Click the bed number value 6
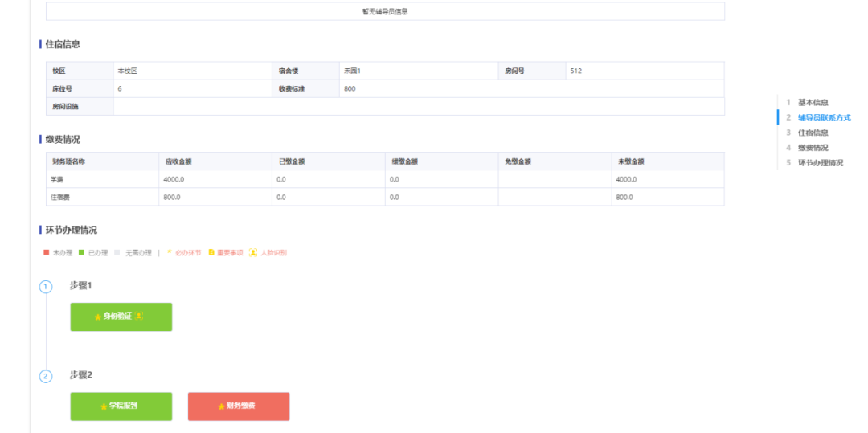This screenshot has width=868, height=433. pyautogui.click(x=120, y=88)
